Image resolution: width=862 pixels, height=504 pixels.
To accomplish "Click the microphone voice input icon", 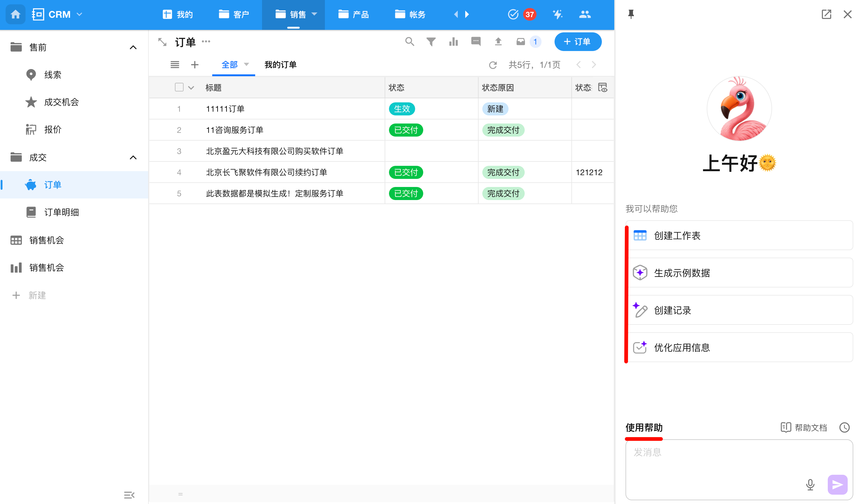I will click(810, 484).
